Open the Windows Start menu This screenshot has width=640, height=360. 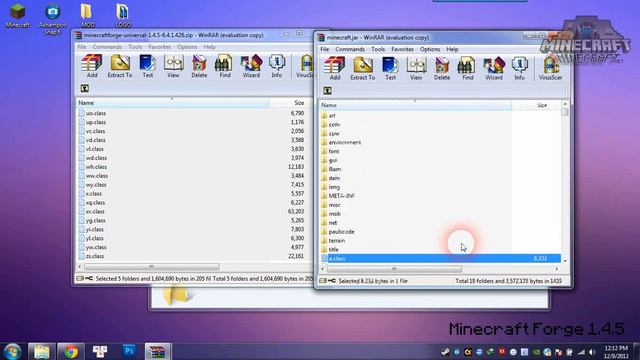pos(12,352)
